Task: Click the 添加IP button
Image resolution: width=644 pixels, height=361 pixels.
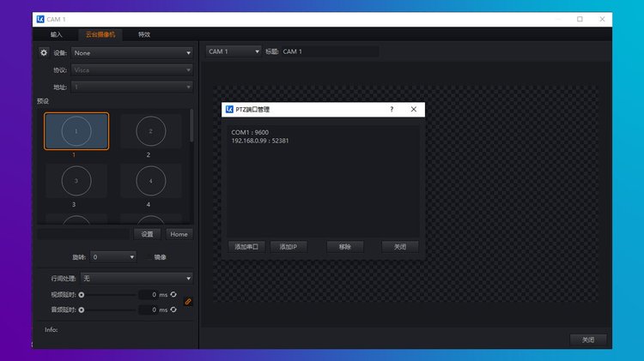Action: point(289,247)
